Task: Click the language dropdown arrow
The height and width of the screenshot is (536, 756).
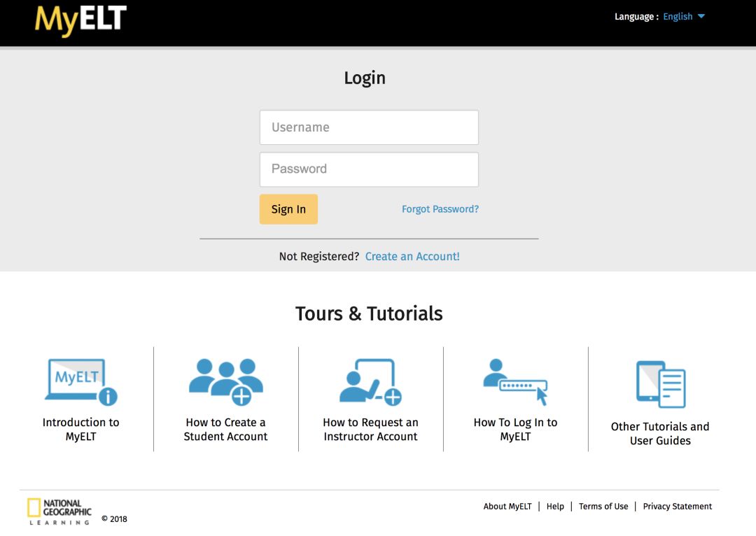Action: [x=701, y=16]
